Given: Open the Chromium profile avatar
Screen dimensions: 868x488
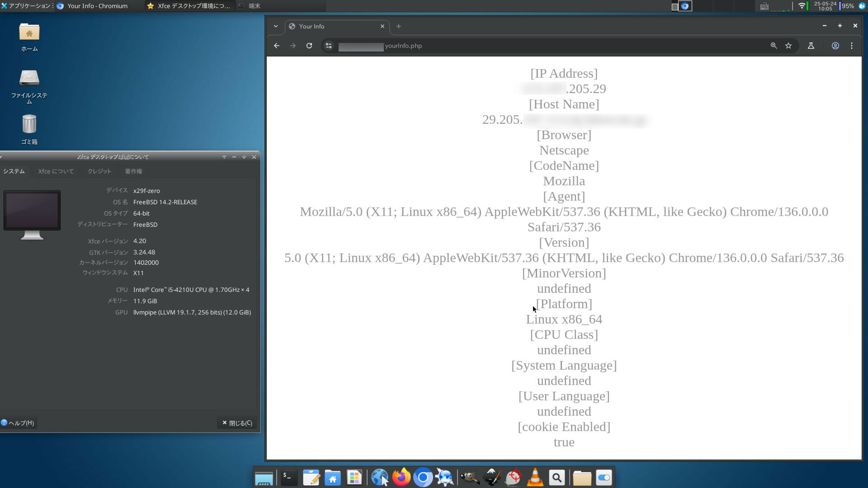Looking at the screenshot, I should pyautogui.click(x=835, y=46).
